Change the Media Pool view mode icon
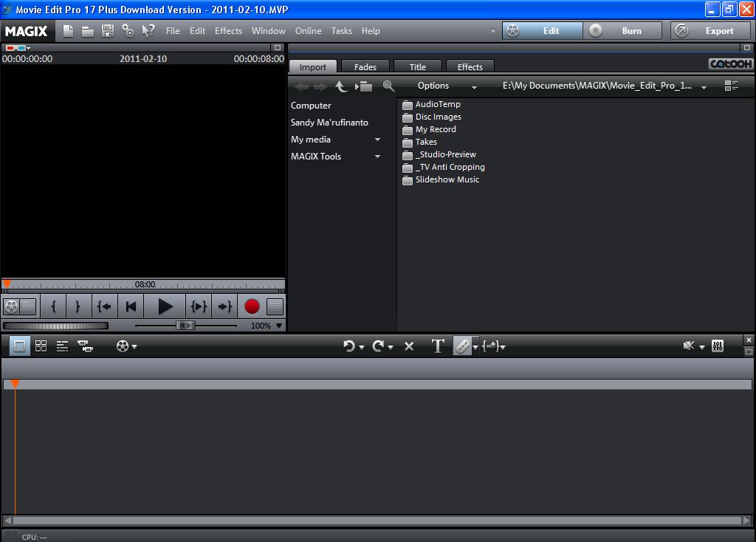756x542 pixels. pos(732,86)
